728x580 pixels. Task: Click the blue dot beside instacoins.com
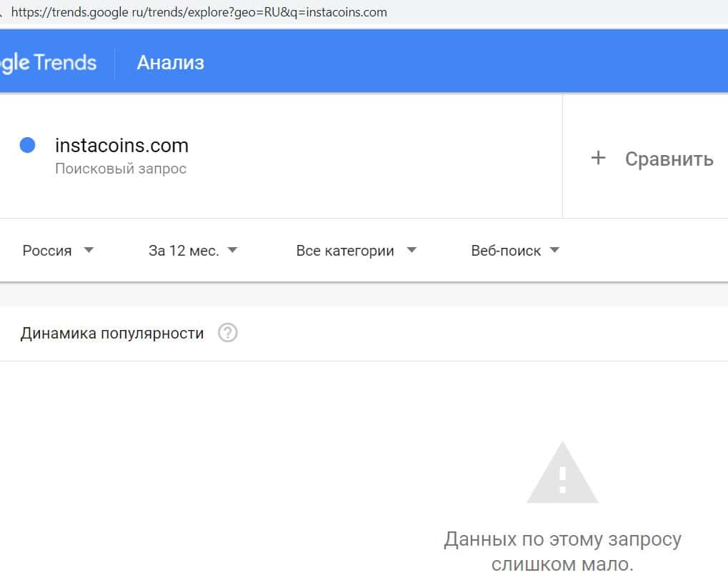coord(28,146)
